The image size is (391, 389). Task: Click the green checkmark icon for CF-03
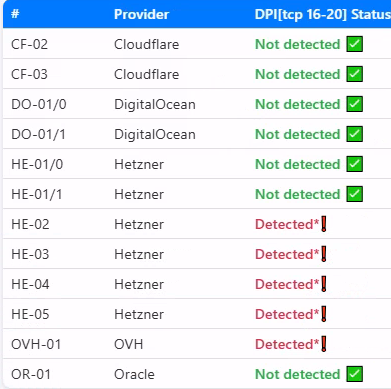click(x=354, y=74)
